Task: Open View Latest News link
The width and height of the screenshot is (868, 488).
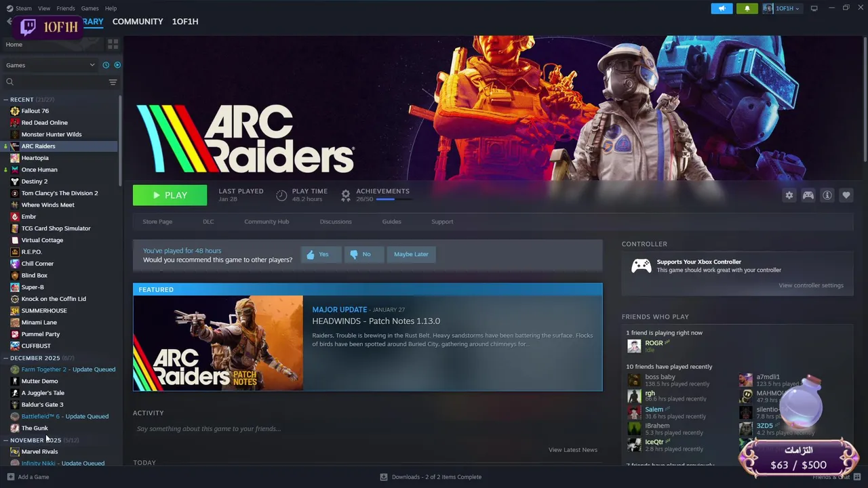Action: coord(573,450)
